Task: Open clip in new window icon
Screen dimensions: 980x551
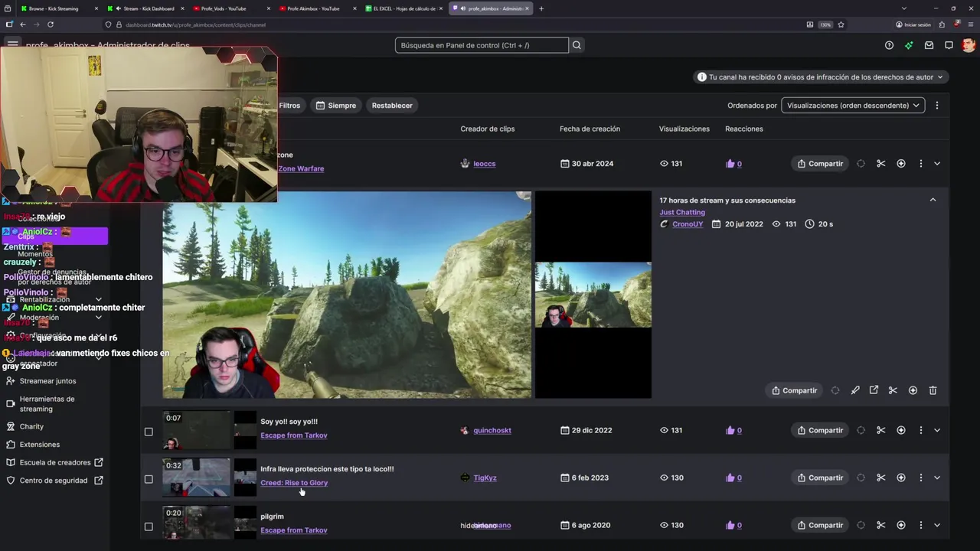Action: click(x=874, y=390)
